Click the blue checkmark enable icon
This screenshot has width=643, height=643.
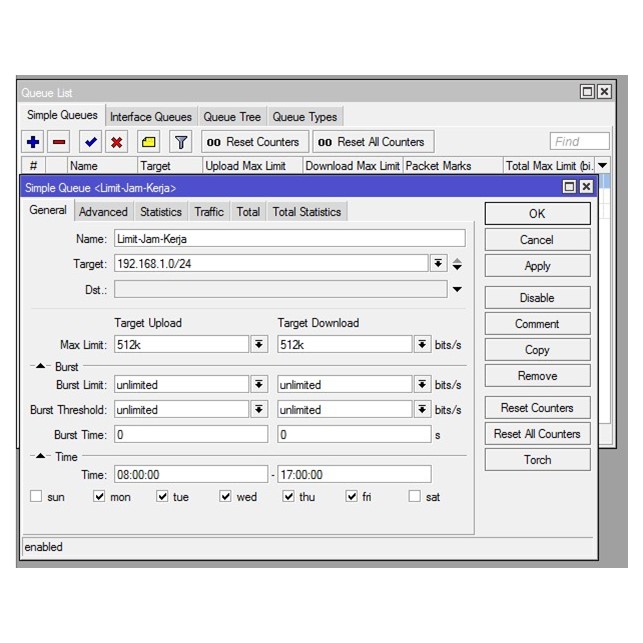tap(91, 142)
